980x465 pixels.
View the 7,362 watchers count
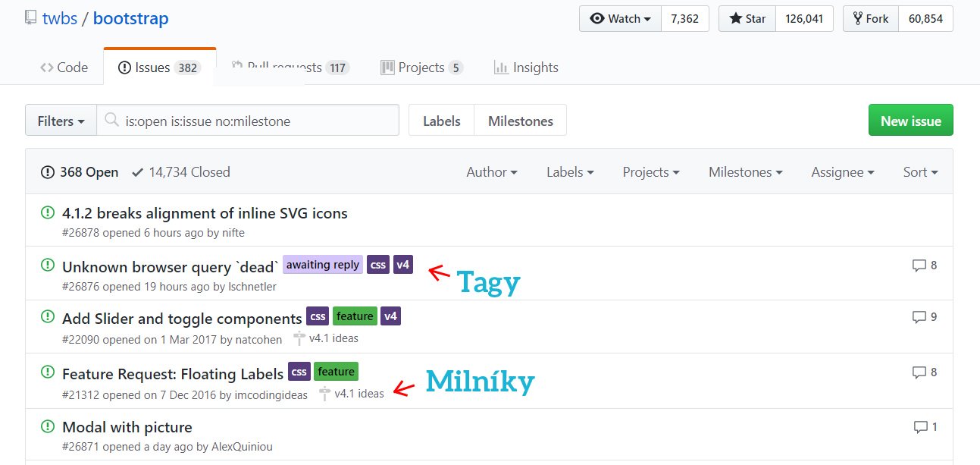(684, 19)
